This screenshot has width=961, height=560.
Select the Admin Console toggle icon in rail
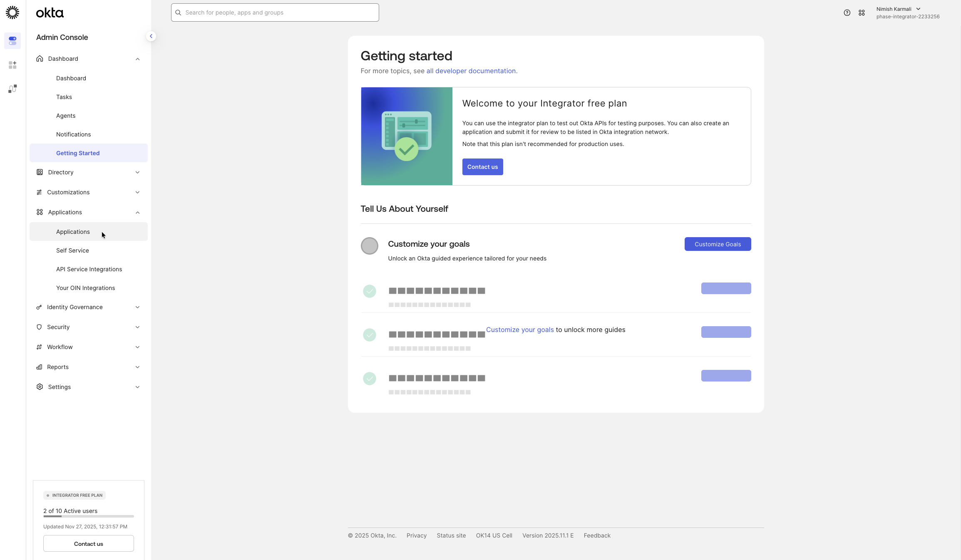(12, 41)
